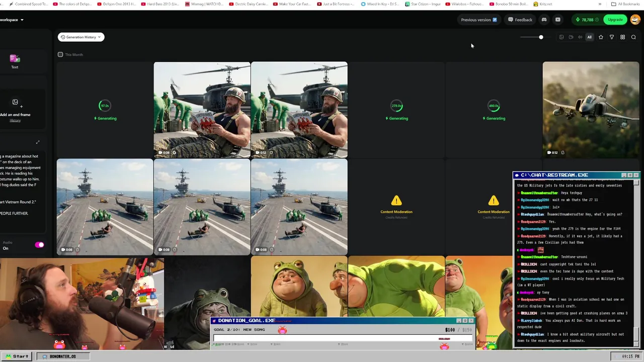Open the History link under end frame

(x=15, y=121)
